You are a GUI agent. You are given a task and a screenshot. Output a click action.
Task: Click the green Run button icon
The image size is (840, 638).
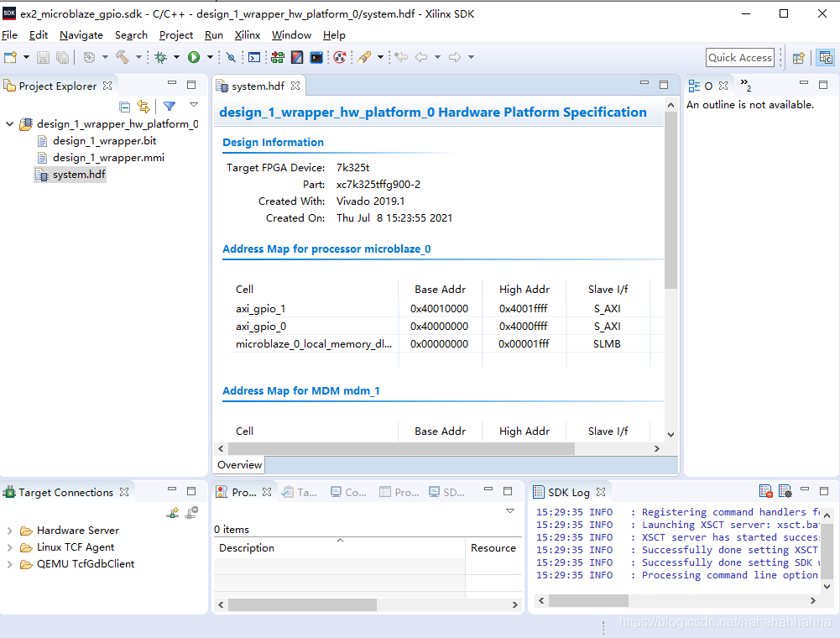tap(194, 57)
